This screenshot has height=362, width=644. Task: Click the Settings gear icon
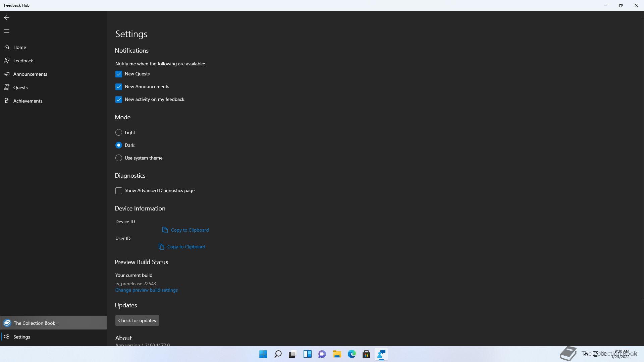click(x=7, y=337)
